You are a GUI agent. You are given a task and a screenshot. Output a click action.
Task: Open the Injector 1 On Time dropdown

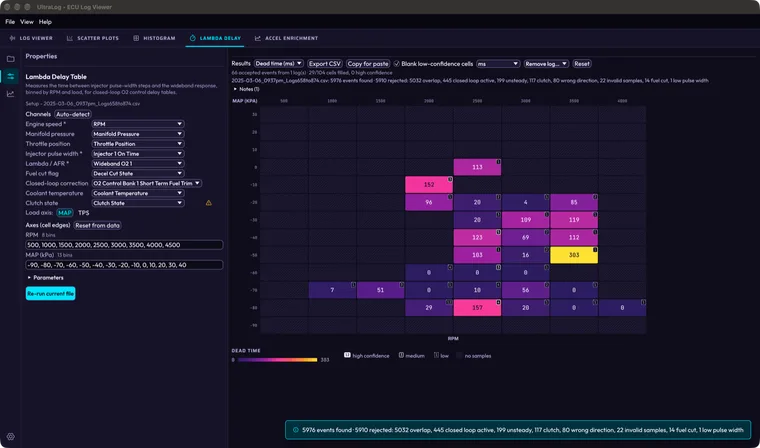(x=138, y=154)
